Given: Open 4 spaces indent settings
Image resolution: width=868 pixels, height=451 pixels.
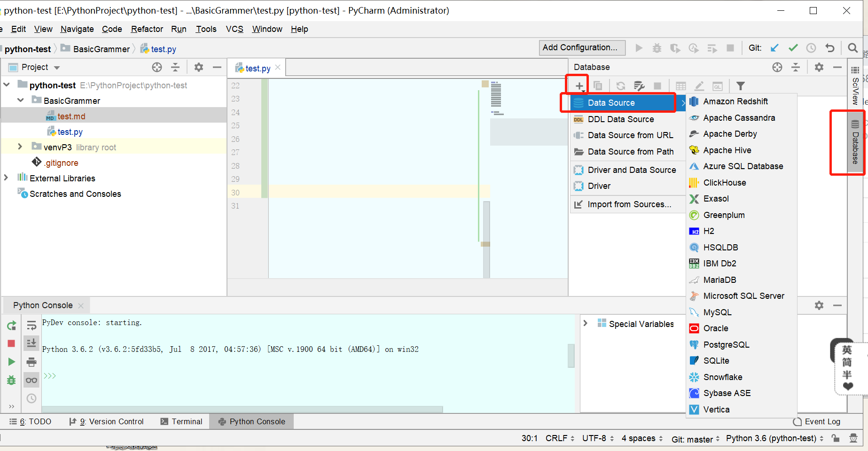Looking at the screenshot, I should click(x=642, y=438).
